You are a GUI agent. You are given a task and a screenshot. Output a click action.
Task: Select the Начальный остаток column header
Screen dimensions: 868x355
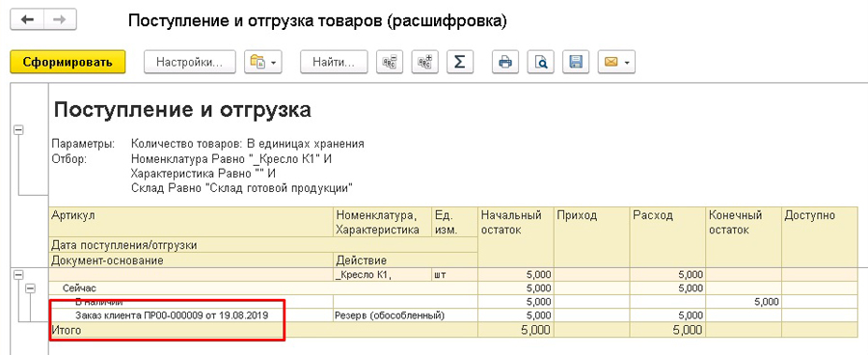point(516,237)
